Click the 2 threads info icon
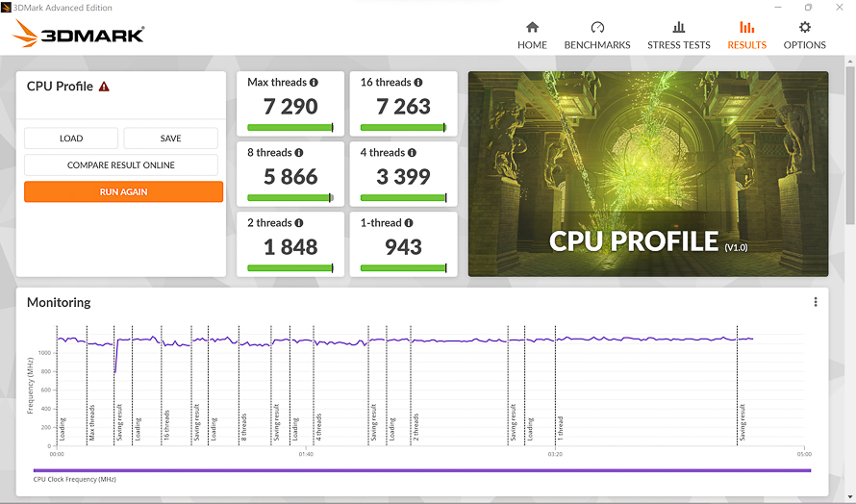856x504 pixels. click(299, 223)
